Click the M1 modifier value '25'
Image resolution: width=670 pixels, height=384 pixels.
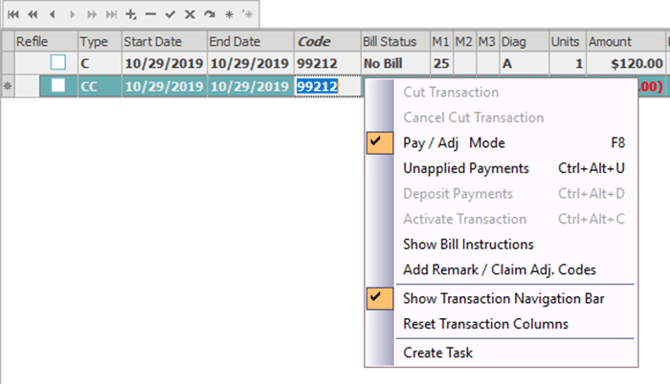coord(441,63)
